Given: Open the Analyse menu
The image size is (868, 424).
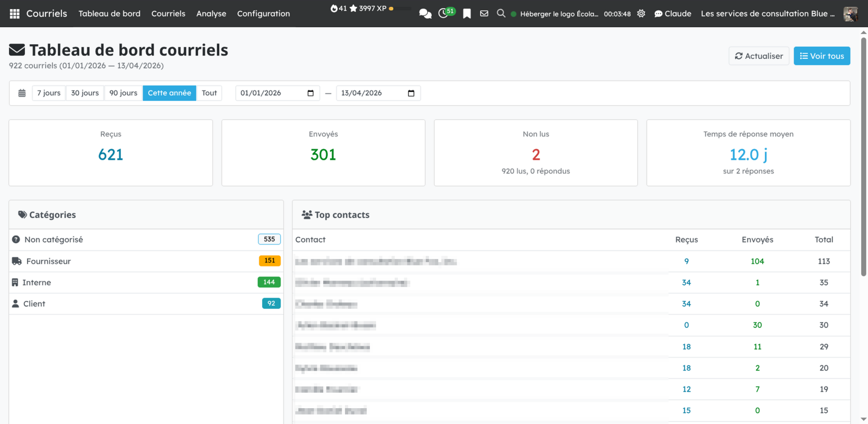Looking at the screenshot, I should coord(211,14).
